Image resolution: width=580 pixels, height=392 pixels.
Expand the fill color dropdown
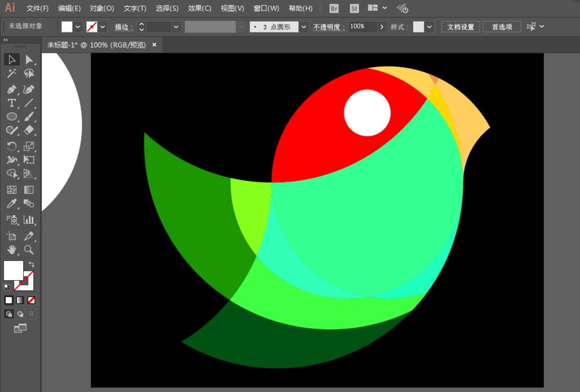(78, 27)
